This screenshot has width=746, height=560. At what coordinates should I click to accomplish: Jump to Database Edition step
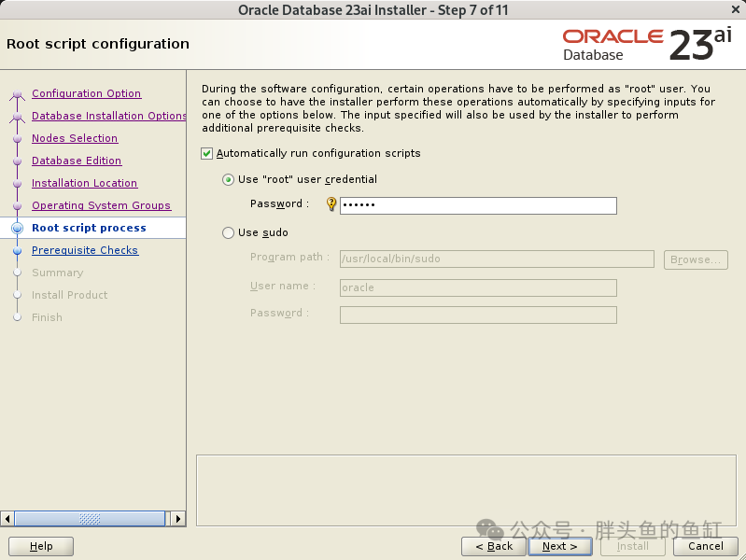[77, 161]
